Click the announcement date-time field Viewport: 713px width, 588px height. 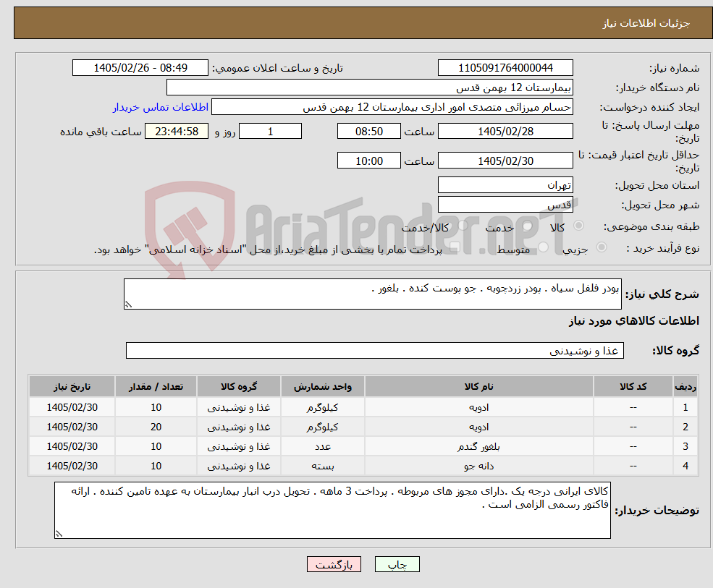click(x=140, y=68)
